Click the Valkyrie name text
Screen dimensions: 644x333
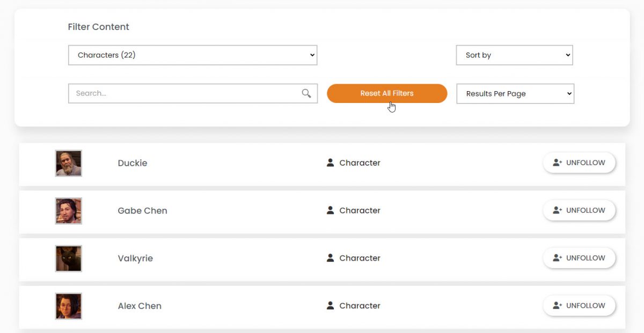[135, 258]
